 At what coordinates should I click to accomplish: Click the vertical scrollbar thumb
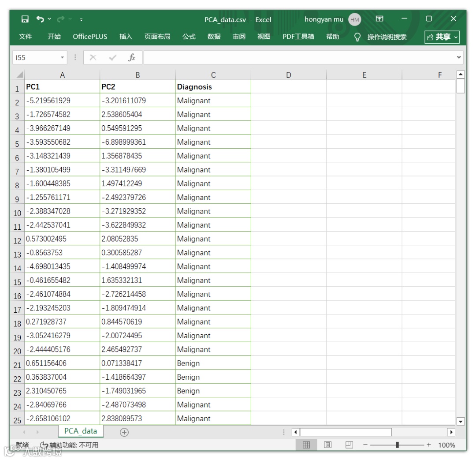[461, 86]
